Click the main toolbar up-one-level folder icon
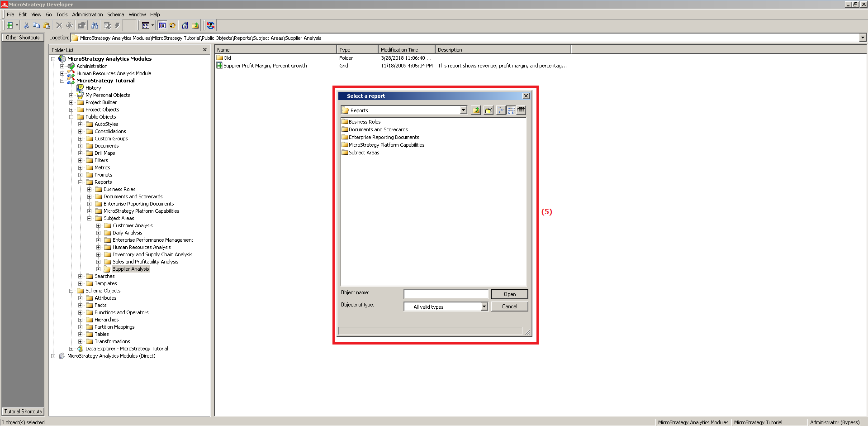 195,25
